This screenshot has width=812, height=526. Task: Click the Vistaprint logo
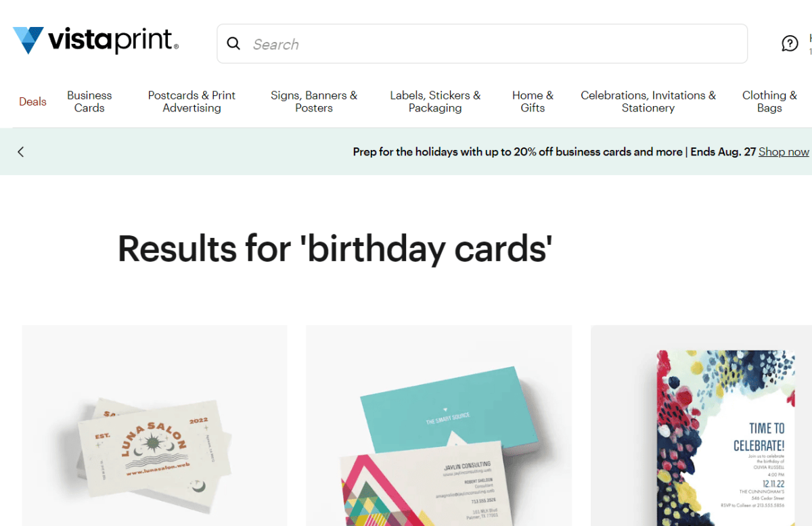(x=96, y=41)
